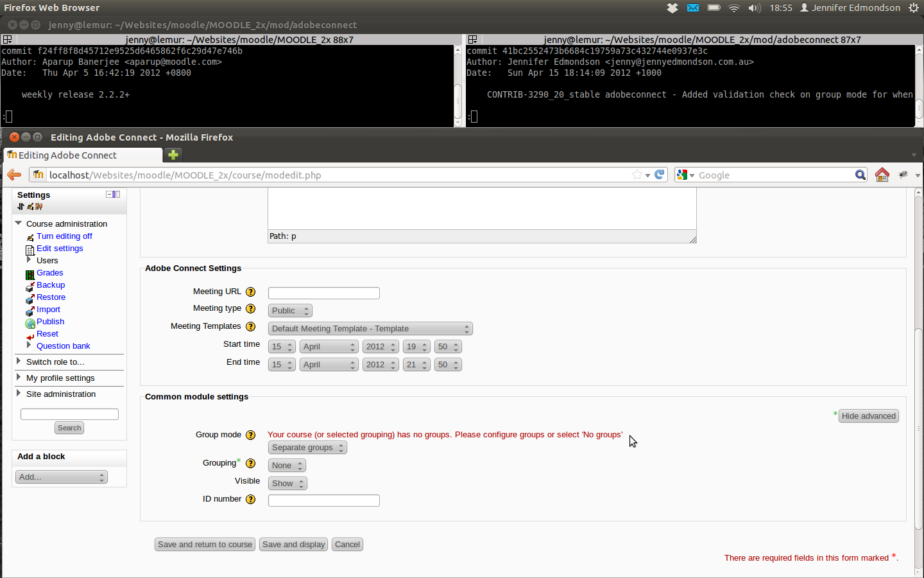Open the mail indicator in top panel
This screenshot has width=924, height=578.
(x=693, y=8)
